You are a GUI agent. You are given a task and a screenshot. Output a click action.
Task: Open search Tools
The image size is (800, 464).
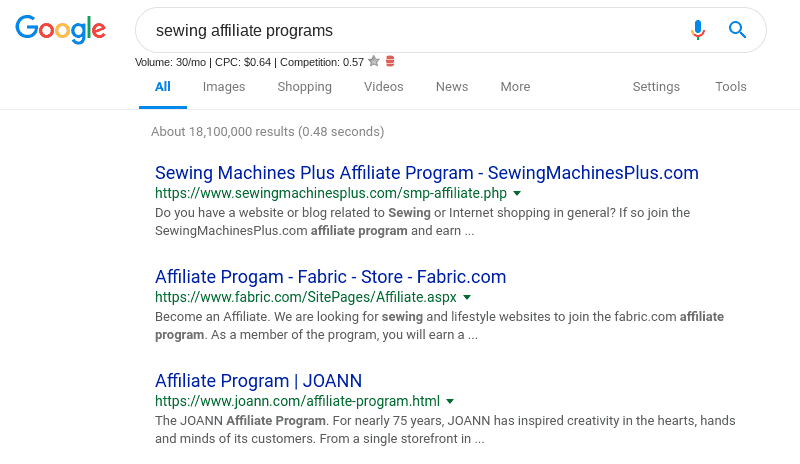coord(731,87)
